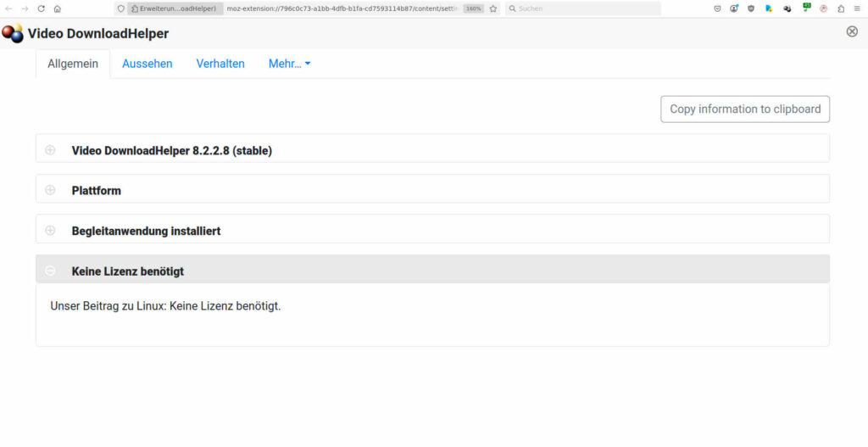Open the extensions puzzle piece menu
This screenshot has width=868, height=447.
pos(841,8)
